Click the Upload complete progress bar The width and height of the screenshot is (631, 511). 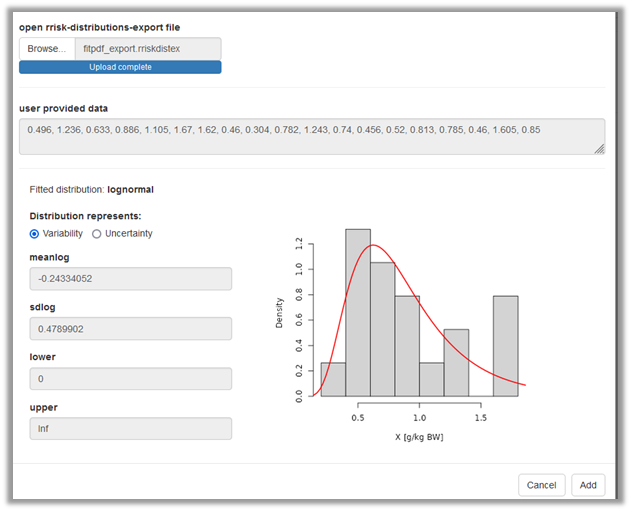tap(120, 67)
